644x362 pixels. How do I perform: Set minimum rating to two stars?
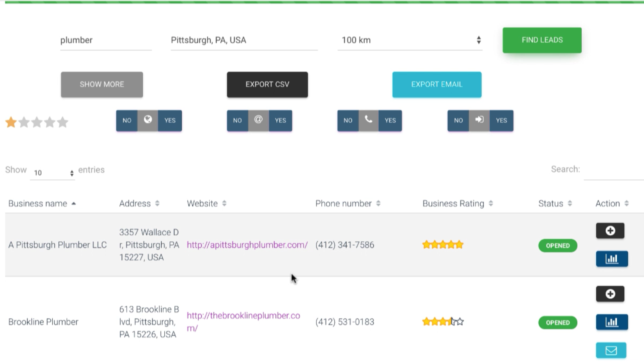pos(24,122)
